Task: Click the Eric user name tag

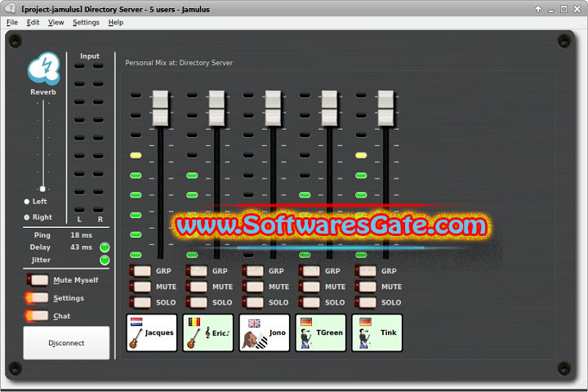Action: pyautogui.click(x=207, y=333)
